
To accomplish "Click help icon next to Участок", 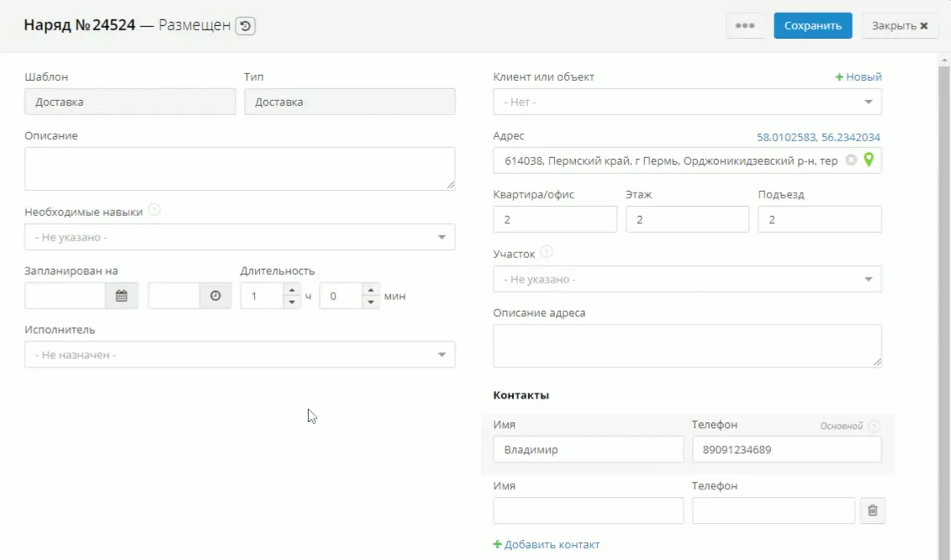I will [x=547, y=251].
